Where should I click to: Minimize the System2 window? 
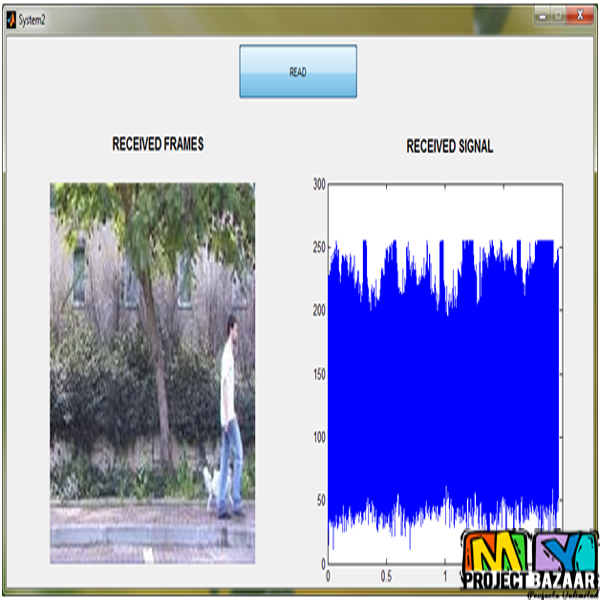pyautogui.click(x=541, y=16)
